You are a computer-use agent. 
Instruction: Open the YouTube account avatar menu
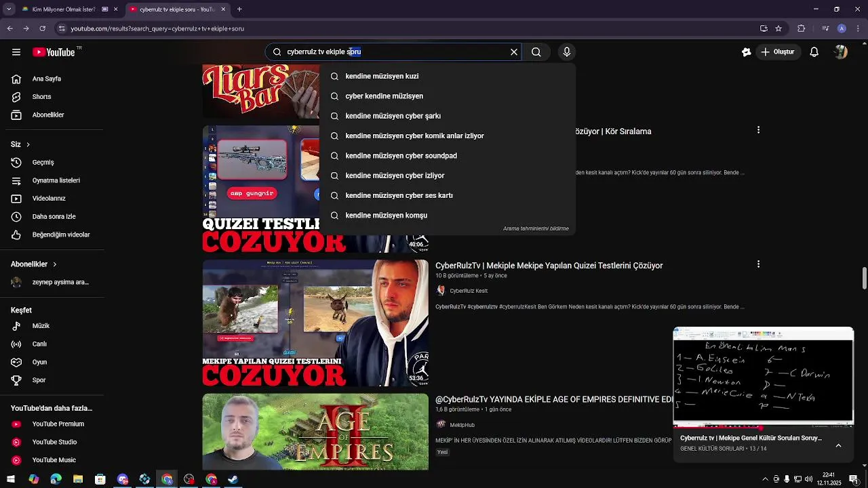pyautogui.click(x=841, y=52)
